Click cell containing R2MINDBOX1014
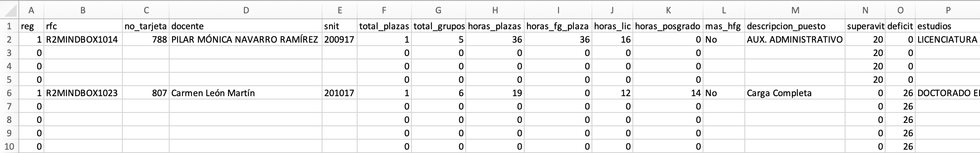Viewport: 980px width, 153px height. point(83,39)
